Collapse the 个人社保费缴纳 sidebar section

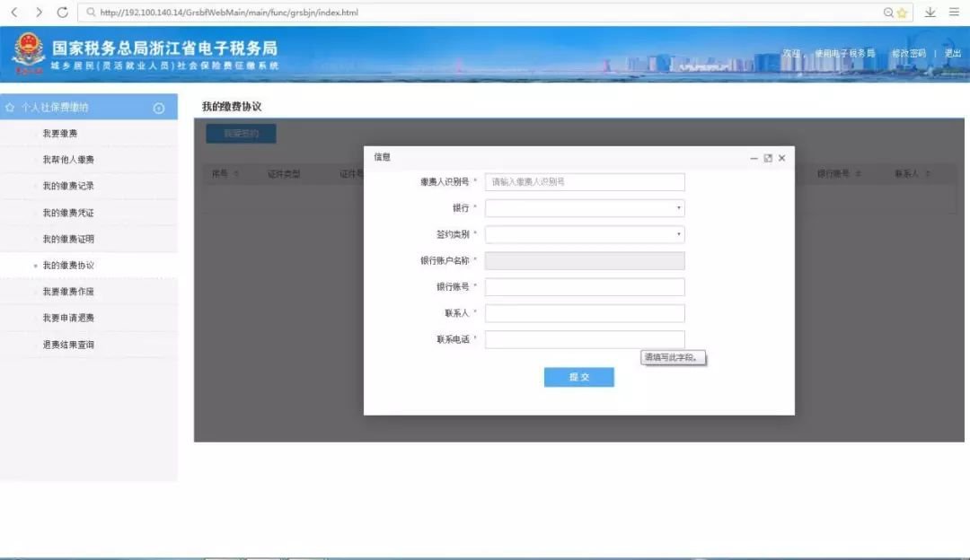pos(159,108)
